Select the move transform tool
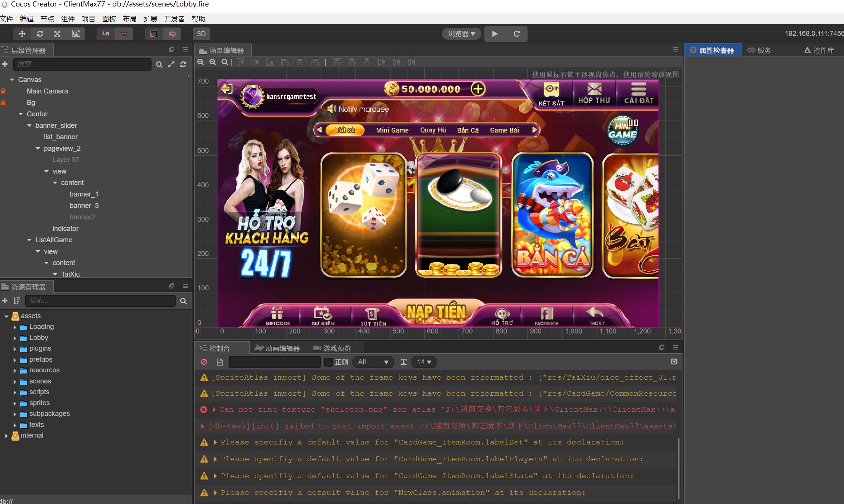This screenshot has height=504, width=844. pyautogui.click(x=22, y=34)
